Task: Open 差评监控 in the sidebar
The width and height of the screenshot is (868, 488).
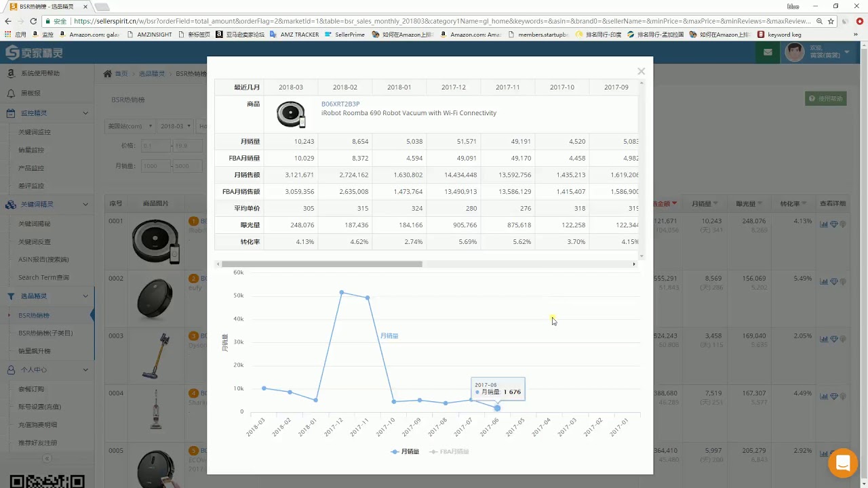Action: (31, 186)
